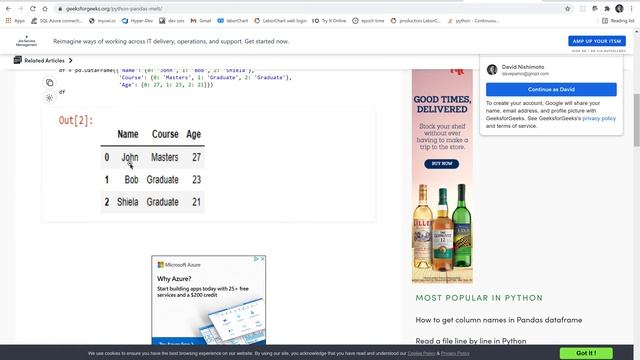Image resolution: width=640 pixels, height=360 pixels.
Task: Open the LaborChart web login bookmark
Action: click(x=280, y=21)
